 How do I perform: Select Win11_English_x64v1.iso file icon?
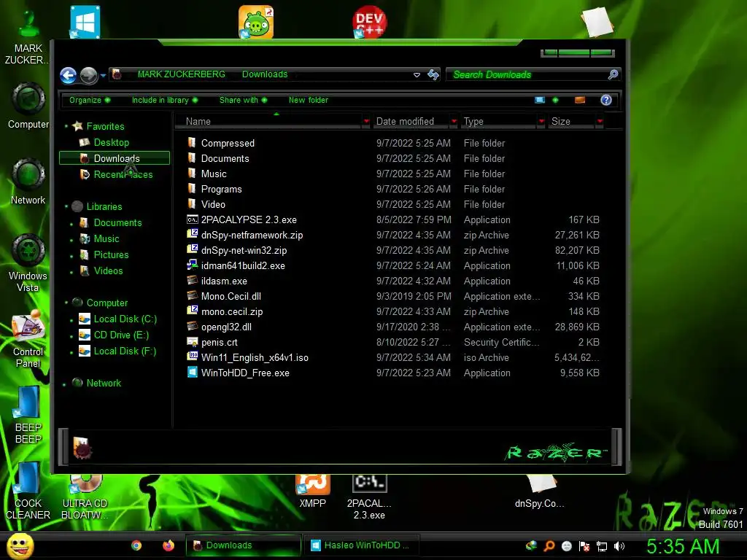tap(192, 357)
